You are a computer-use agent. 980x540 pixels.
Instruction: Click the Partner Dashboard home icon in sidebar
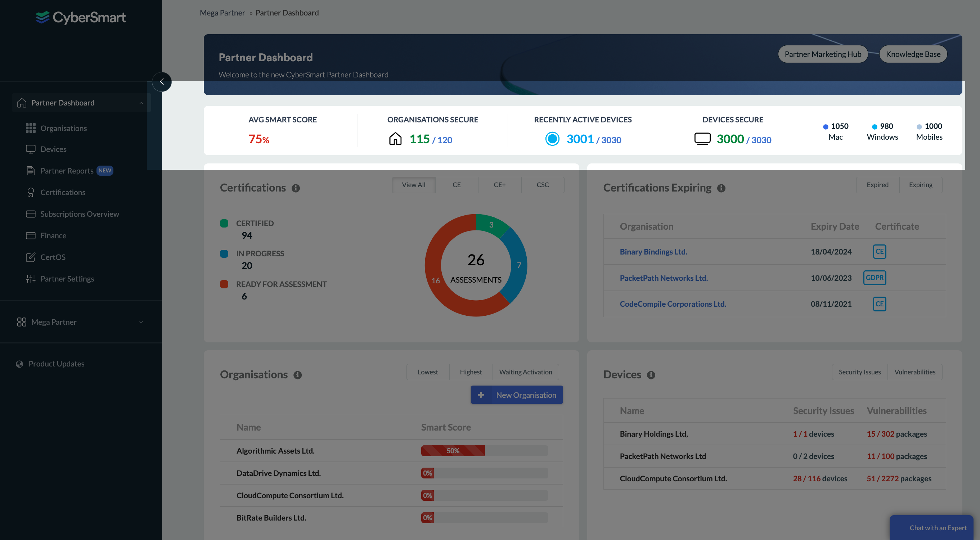point(22,103)
